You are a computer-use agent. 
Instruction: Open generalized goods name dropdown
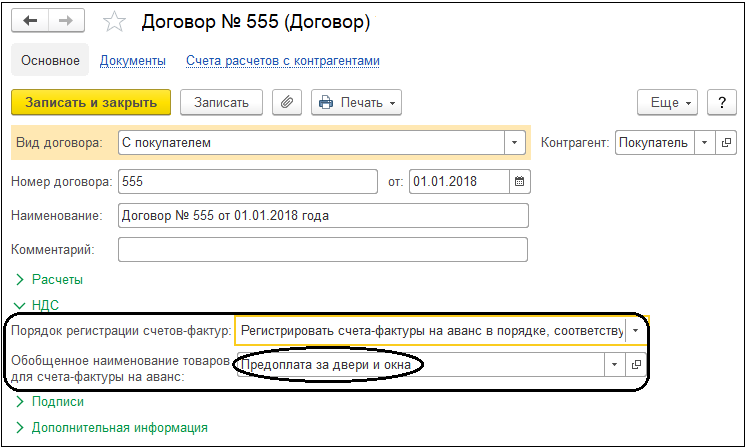click(615, 365)
